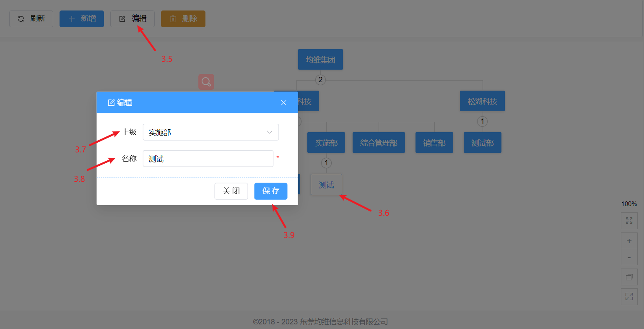644x329 pixels.
Task: Collapse 实施部 children via circle 1
Action: (x=326, y=163)
